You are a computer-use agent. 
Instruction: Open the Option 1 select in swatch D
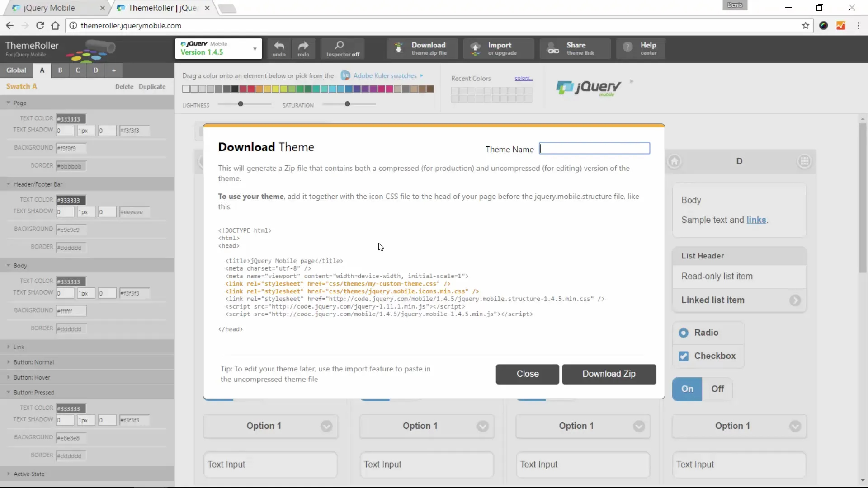pyautogui.click(x=739, y=426)
